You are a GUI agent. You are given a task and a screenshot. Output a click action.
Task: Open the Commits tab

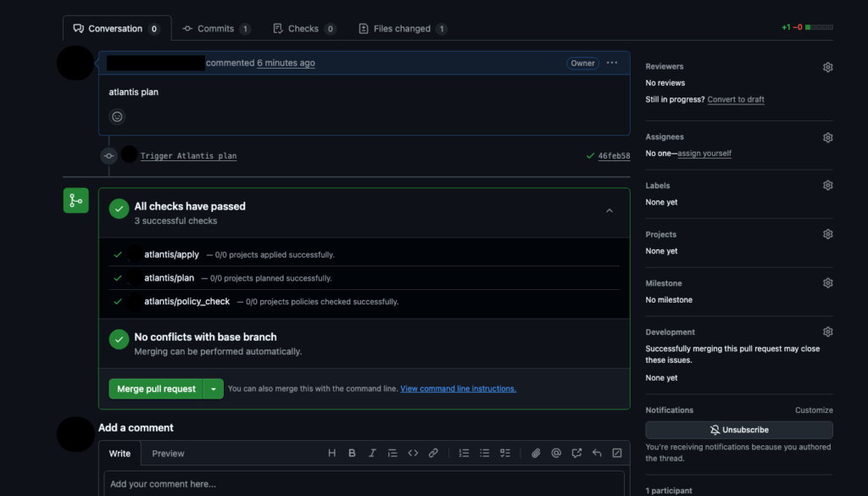[x=216, y=29]
